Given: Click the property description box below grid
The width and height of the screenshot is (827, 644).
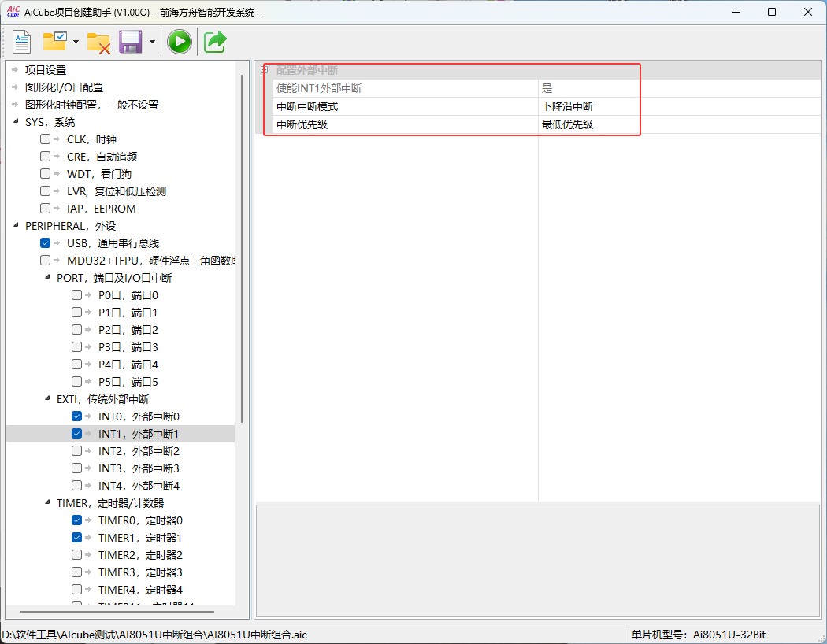Looking at the screenshot, I should [x=537, y=561].
